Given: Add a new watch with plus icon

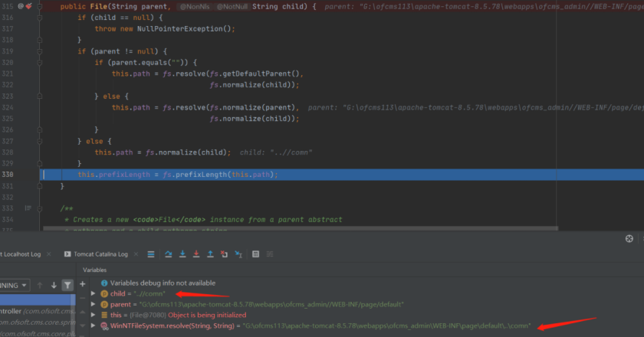Looking at the screenshot, I should (83, 283).
